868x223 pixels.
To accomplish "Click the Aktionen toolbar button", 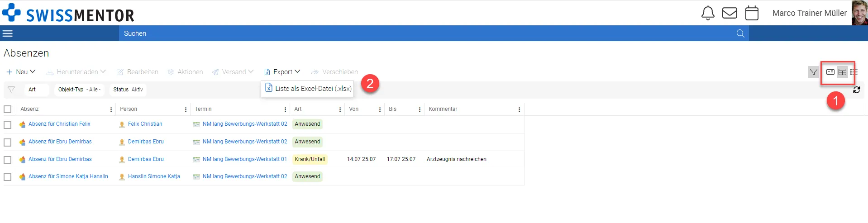I will click(185, 72).
